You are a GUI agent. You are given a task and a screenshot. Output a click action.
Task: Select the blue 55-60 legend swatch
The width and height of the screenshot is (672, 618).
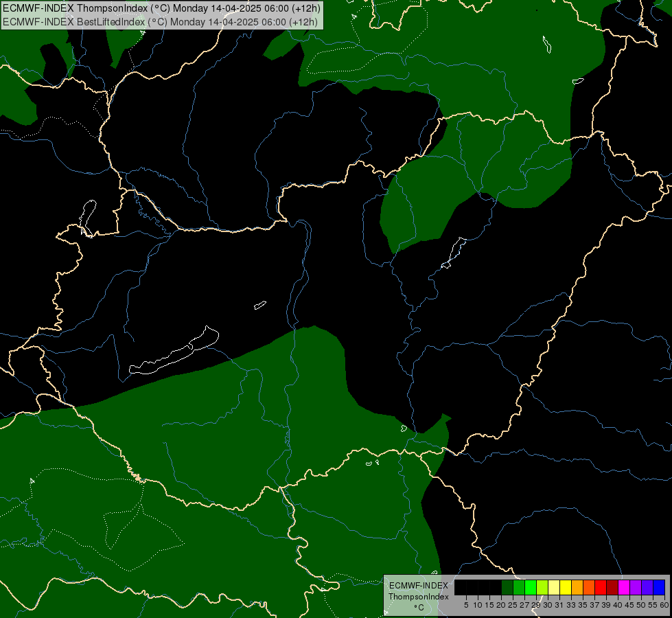[x=659, y=587]
